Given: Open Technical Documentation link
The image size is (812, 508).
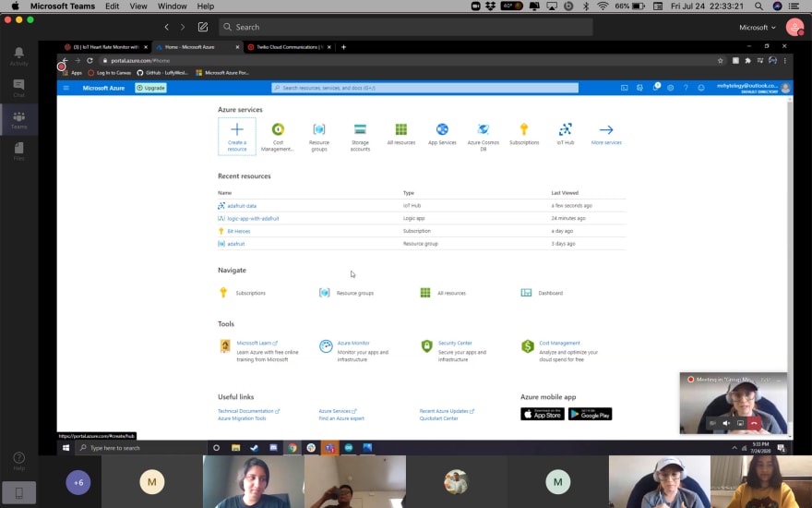Looking at the screenshot, I should [x=248, y=411].
